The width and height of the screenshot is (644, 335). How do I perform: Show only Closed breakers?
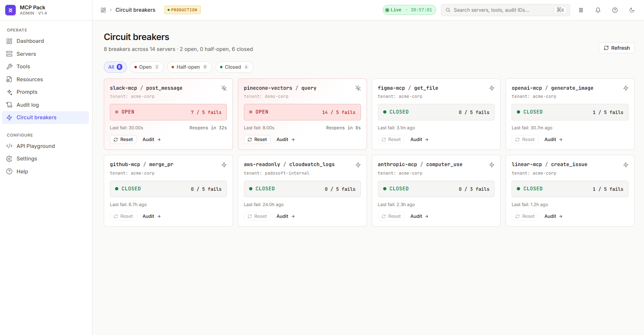(235, 67)
